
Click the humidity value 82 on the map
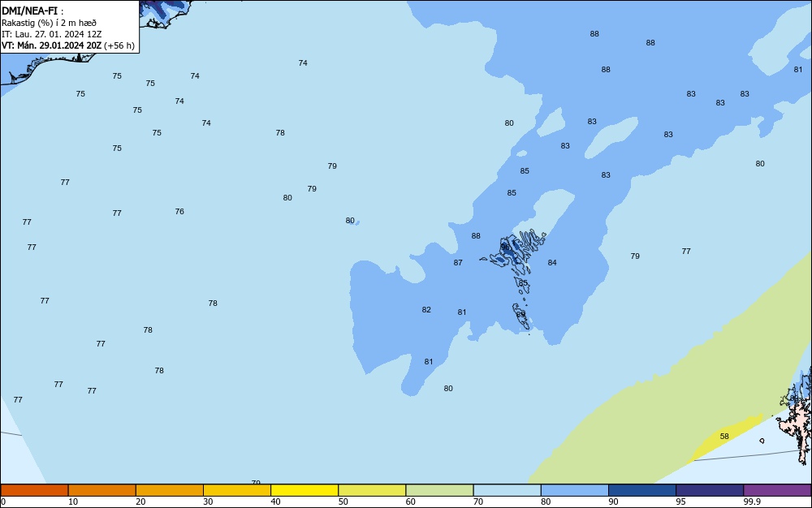[x=426, y=309]
